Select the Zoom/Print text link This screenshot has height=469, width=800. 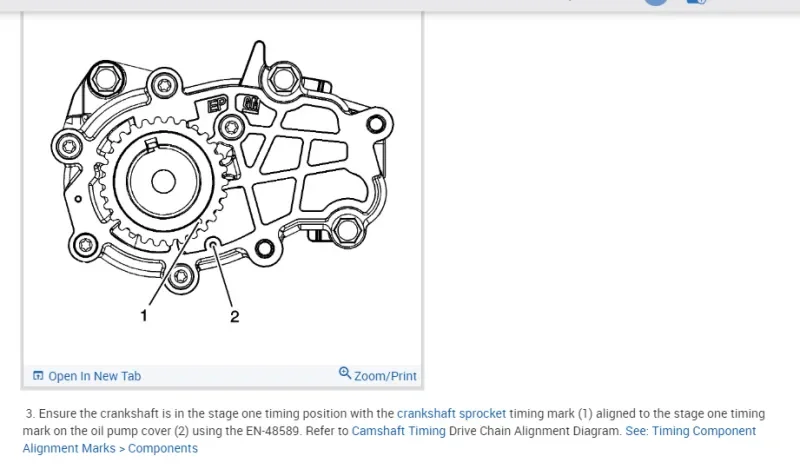[x=385, y=376]
